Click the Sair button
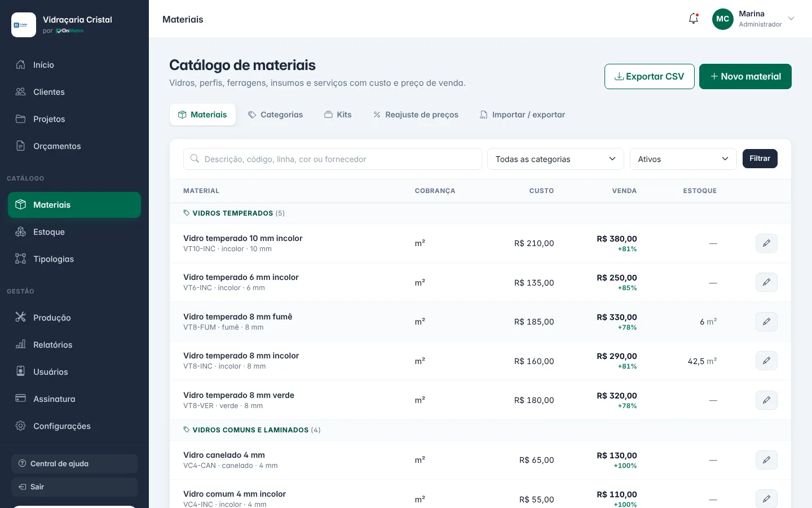812x508 pixels. [x=74, y=487]
